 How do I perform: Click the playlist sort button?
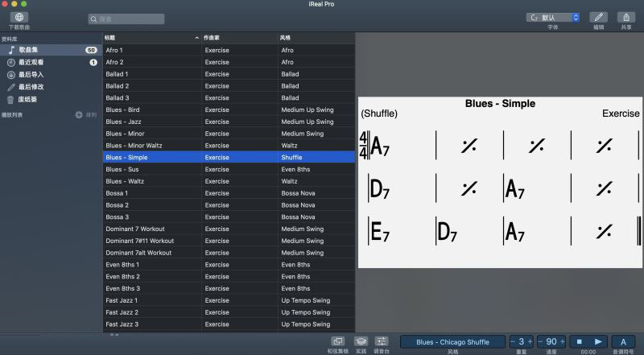pos(91,114)
